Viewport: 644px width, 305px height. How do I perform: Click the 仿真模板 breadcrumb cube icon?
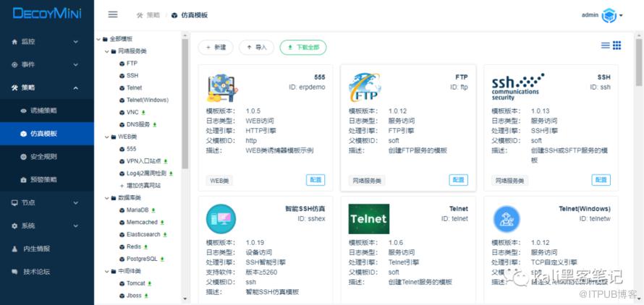tap(174, 15)
